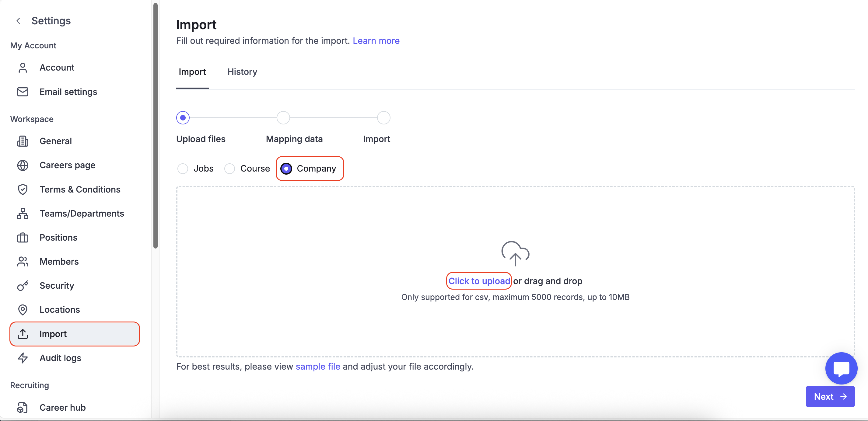
Task: Select the Company radio button
Action: point(286,169)
